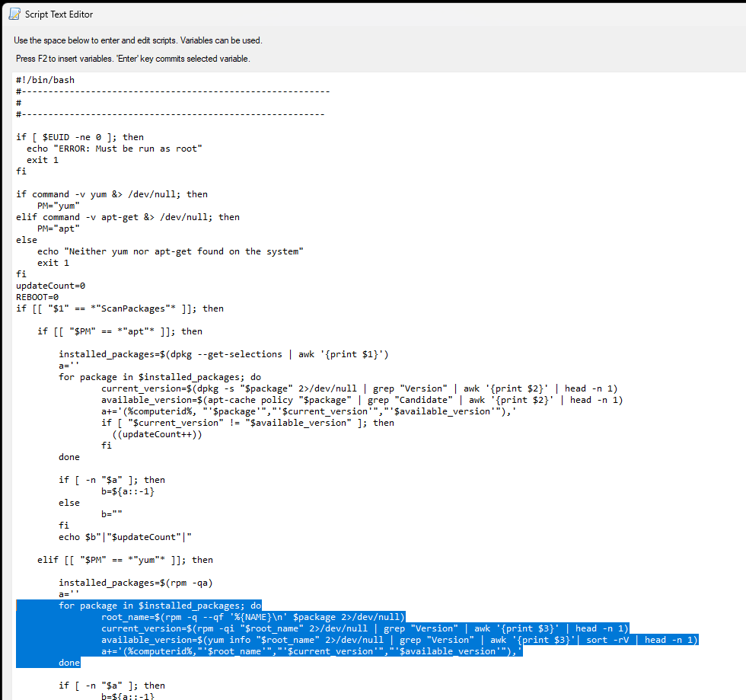Screen dimensions: 746x700
Task: Click the Script Text Editor title bar icon
Action: (x=9, y=14)
